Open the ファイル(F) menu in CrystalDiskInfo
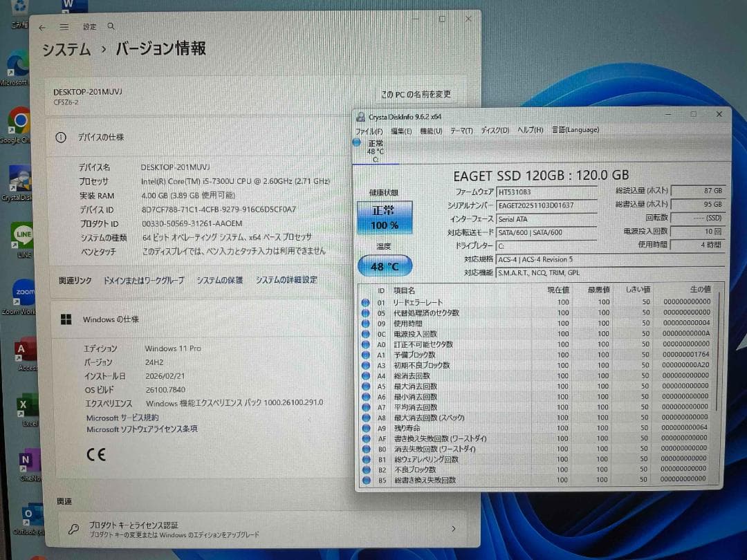Image resolution: width=747 pixels, height=560 pixels. (x=370, y=130)
